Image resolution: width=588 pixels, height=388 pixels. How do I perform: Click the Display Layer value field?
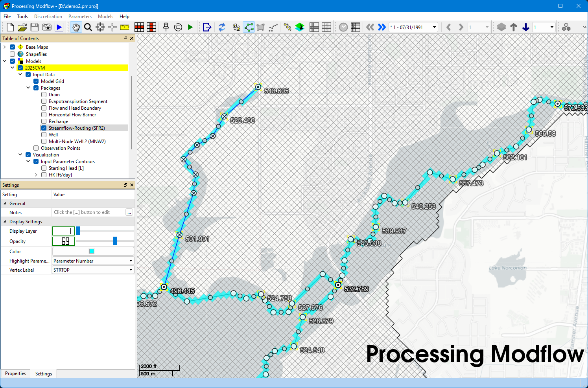point(63,231)
